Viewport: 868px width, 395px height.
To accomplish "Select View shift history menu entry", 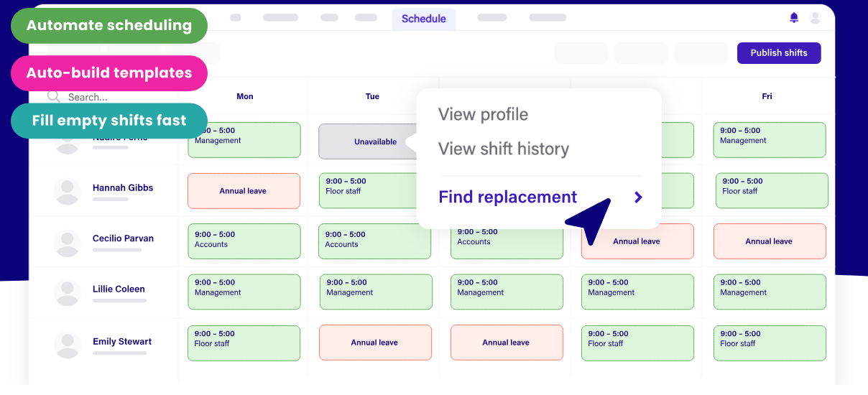I will 503,149.
